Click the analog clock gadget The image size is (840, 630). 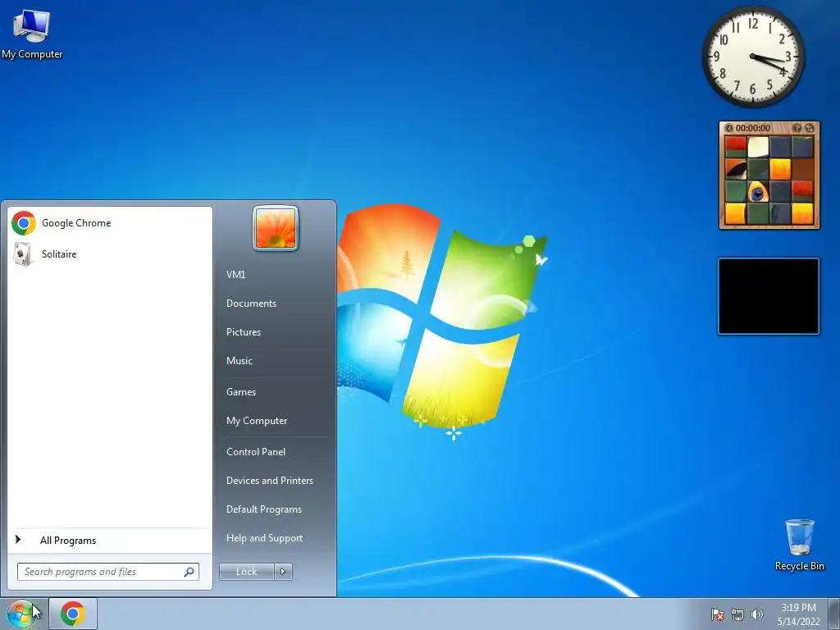click(753, 57)
